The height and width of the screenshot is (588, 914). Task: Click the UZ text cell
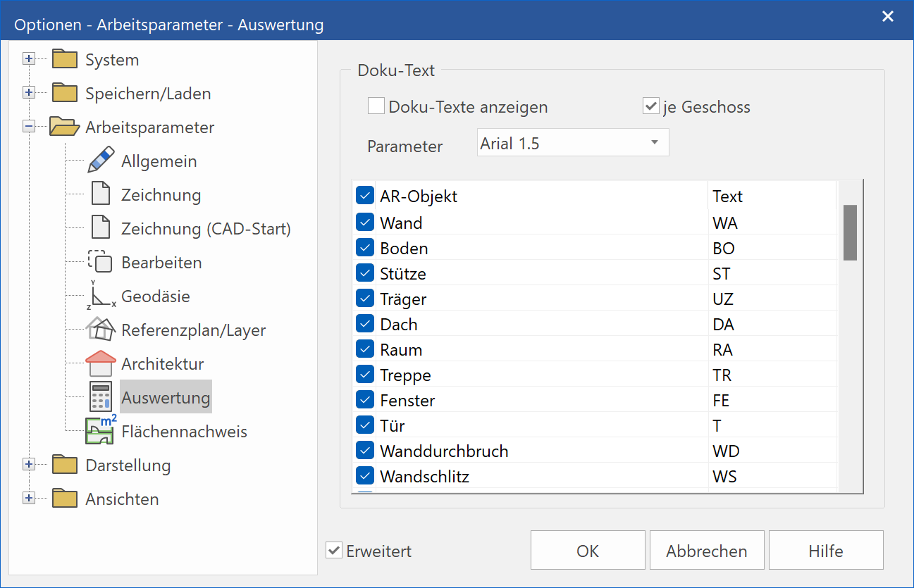[772, 299]
